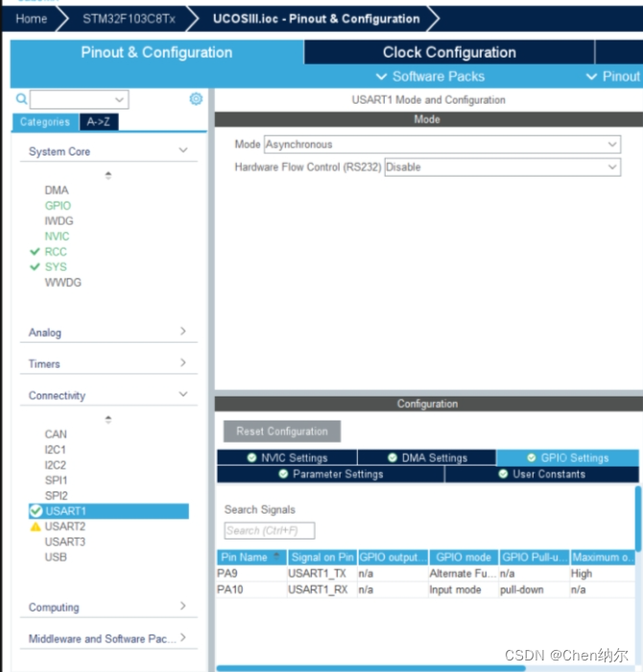
Task: Click the GPIO output column header
Action: [393, 557]
